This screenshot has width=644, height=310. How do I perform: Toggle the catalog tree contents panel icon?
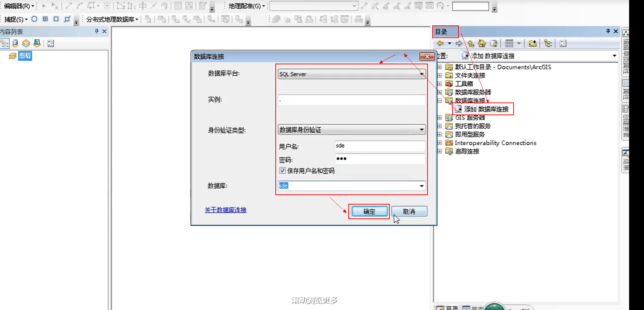[x=548, y=44]
